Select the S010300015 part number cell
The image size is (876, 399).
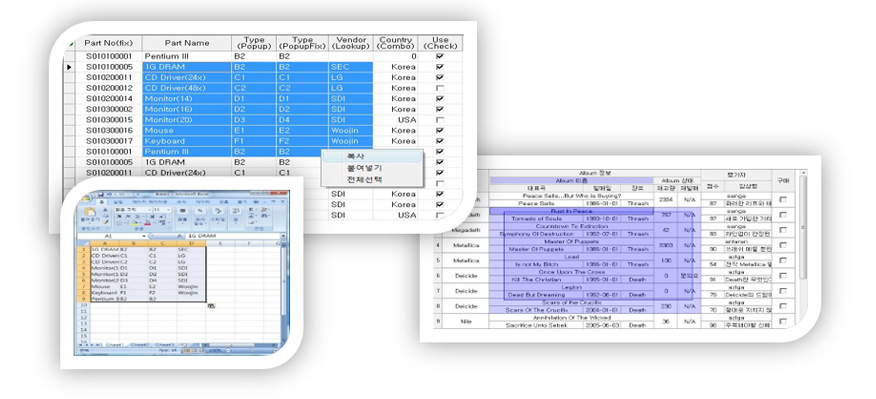point(108,120)
